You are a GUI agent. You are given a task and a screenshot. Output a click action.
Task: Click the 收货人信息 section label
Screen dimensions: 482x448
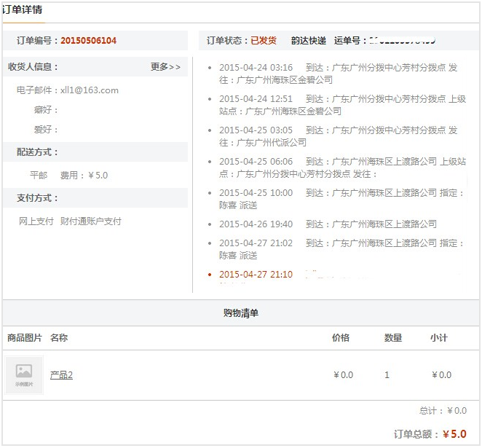[x=33, y=67]
